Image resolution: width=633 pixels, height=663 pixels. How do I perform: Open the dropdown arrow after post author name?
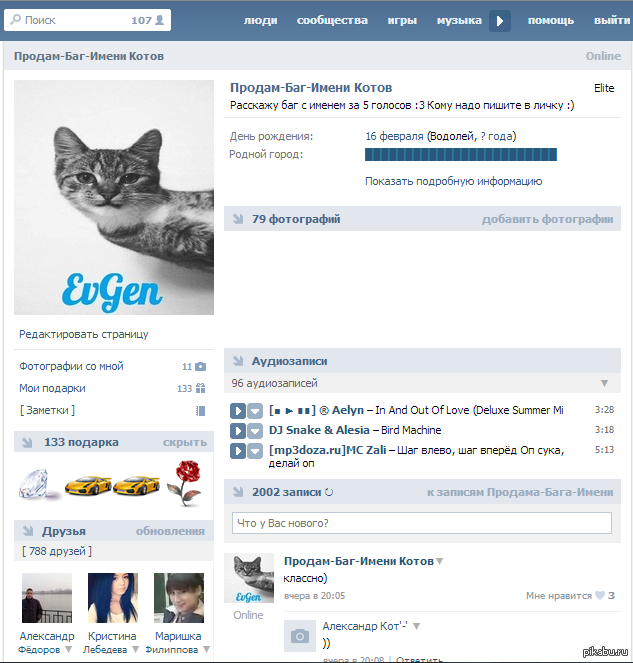tap(439, 562)
